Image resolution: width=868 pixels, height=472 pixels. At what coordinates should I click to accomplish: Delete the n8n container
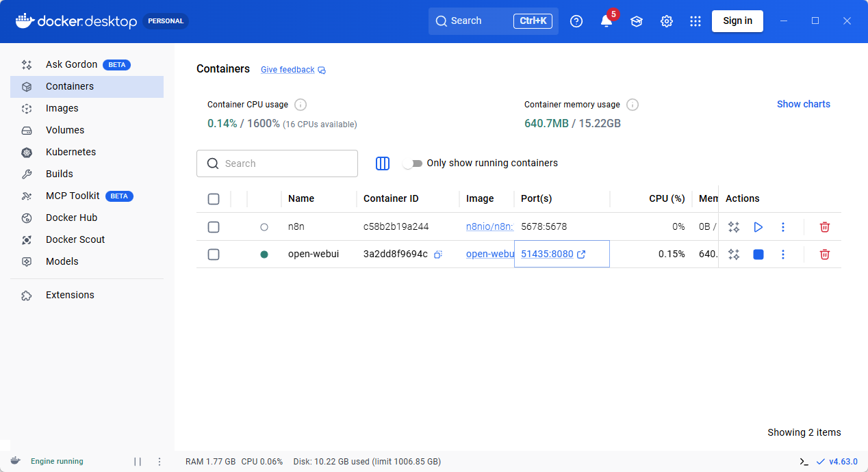point(825,227)
